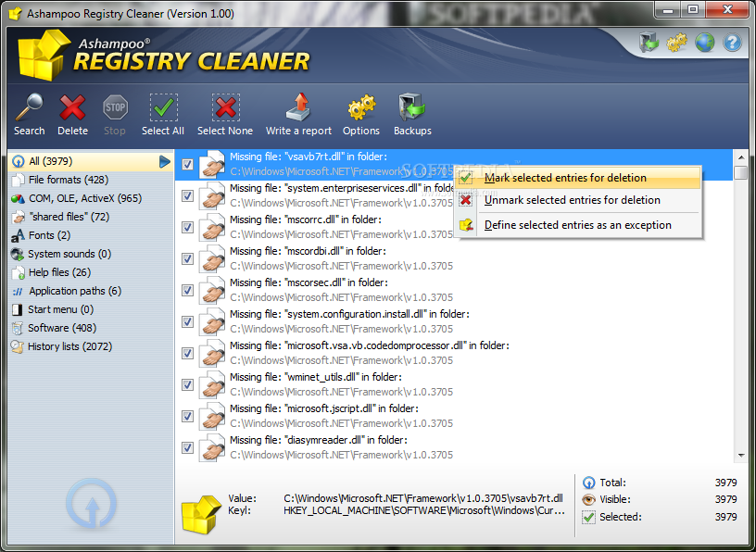Select the Missing file "system.configuration.install.dll" entry text
Image resolution: width=756 pixels, height=552 pixels.
pos(349,314)
